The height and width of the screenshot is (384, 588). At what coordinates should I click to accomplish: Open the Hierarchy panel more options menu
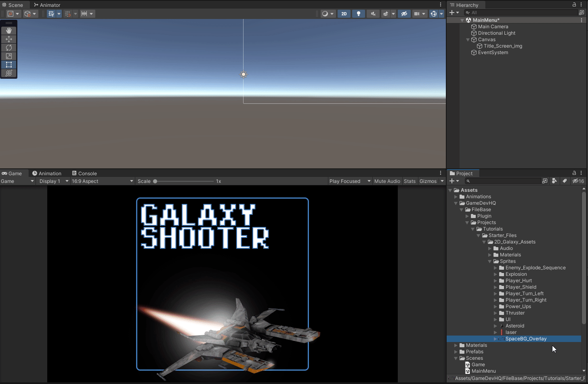pos(581,5)
